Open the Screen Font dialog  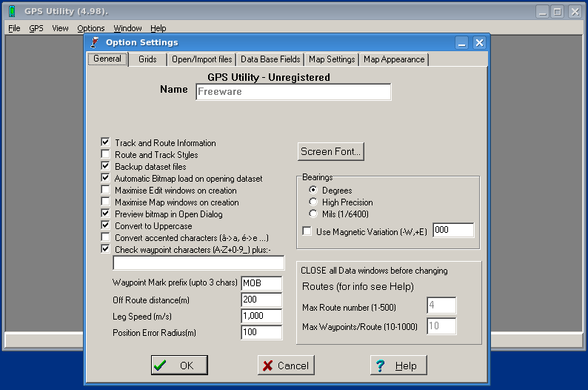point(331,152)
